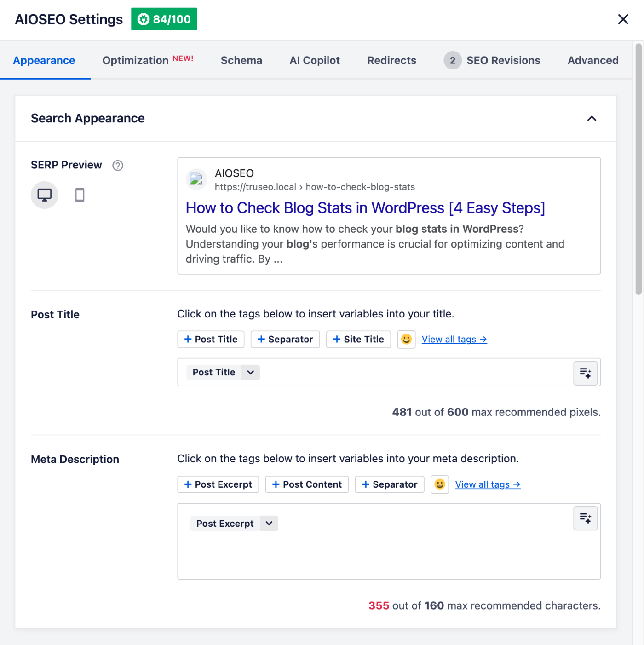The height and width of the screenshot is (645, 644).
Task: Insert the Post Content tag
Action: (x=307, y=484)
